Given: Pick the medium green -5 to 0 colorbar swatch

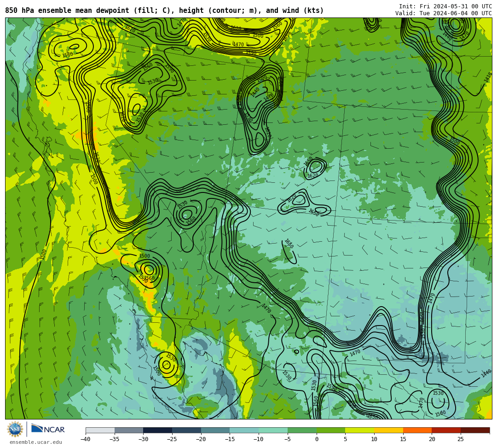Looking at the screenshot, I should pos(302,430).
